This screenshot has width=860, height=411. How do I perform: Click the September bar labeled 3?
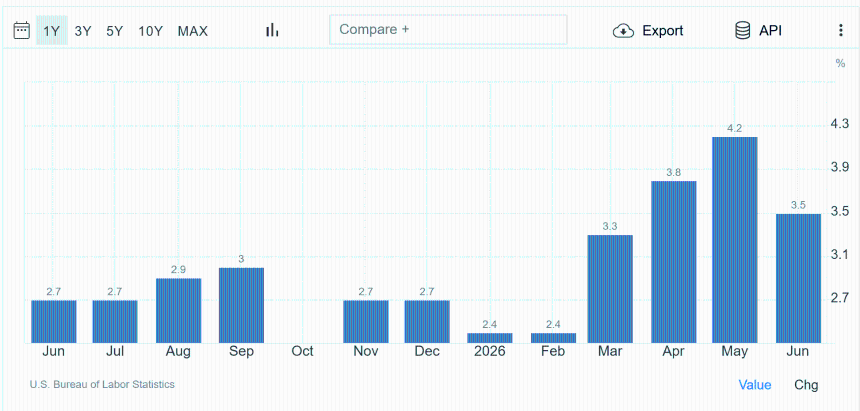pyautogui.click(x=241, y=305)
